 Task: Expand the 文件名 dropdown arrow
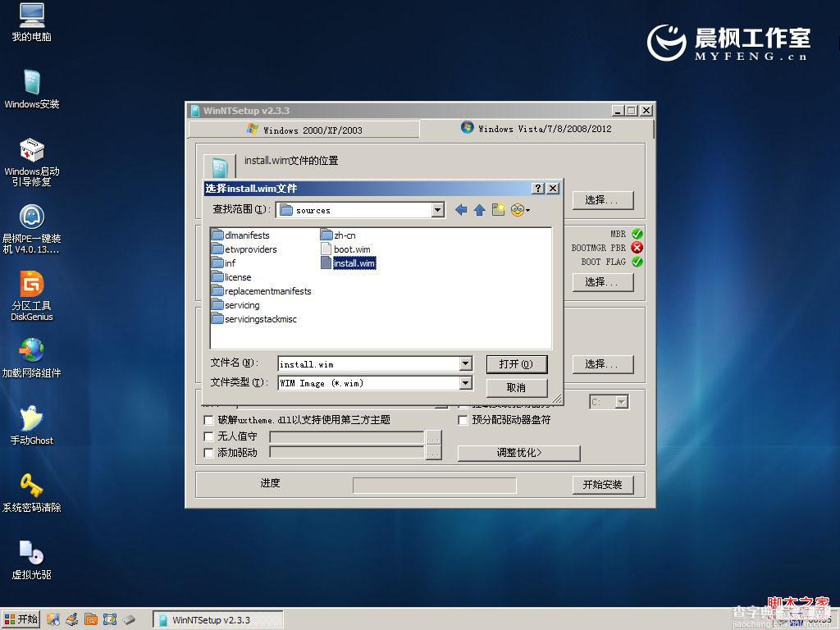(x=466, y=363)
